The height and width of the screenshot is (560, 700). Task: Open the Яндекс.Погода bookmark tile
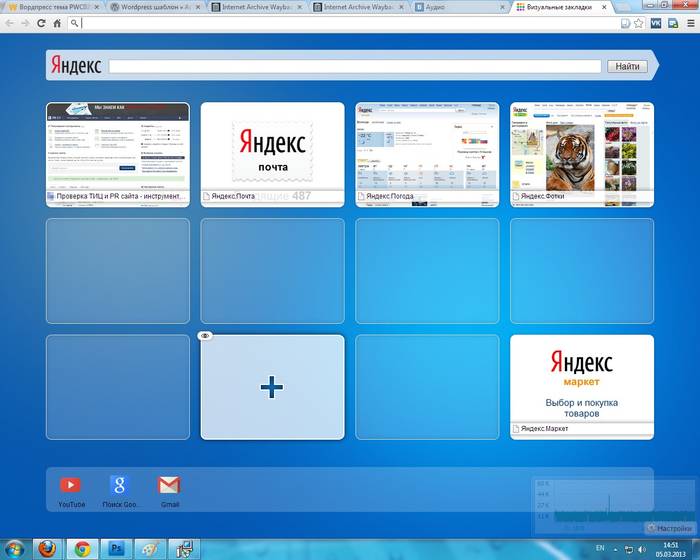(427, 155)
